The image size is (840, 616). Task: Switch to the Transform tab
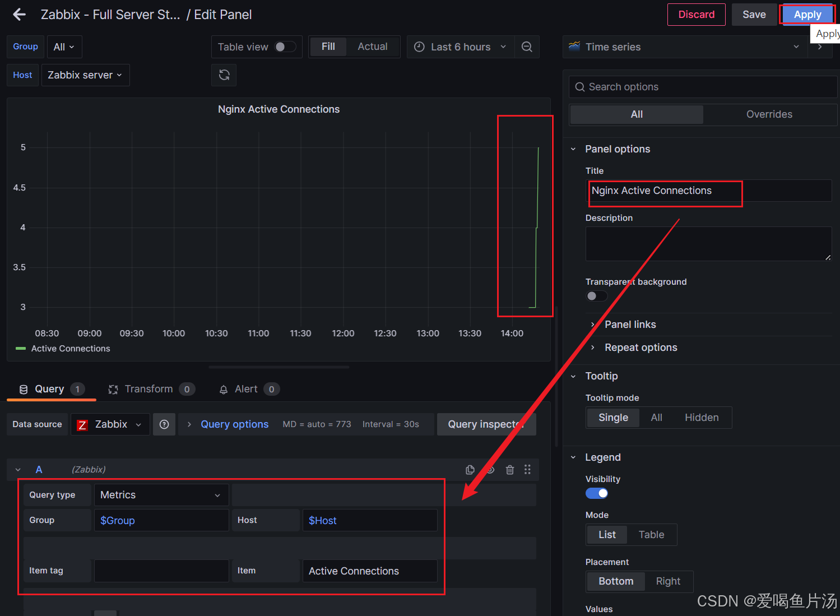[151, 389]
